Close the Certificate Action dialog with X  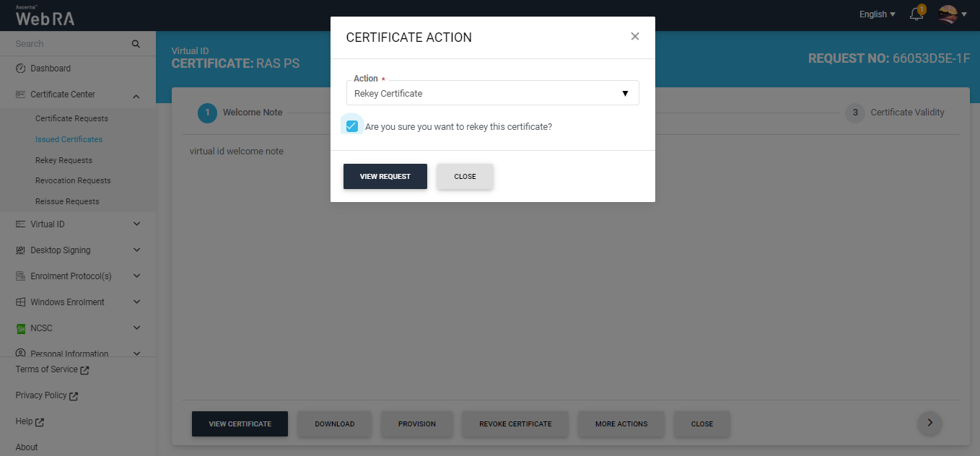[635, 37]
